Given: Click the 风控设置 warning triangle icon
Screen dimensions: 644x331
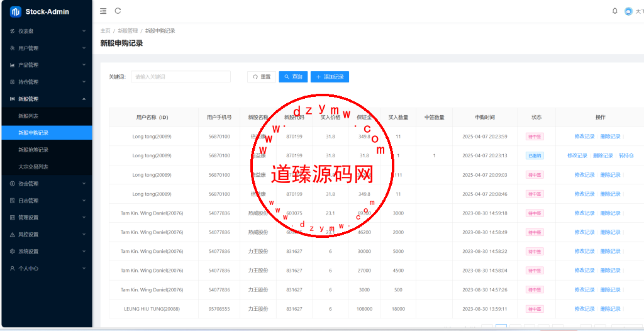Looking at the screenshot, I should click(x=13, y=234).
